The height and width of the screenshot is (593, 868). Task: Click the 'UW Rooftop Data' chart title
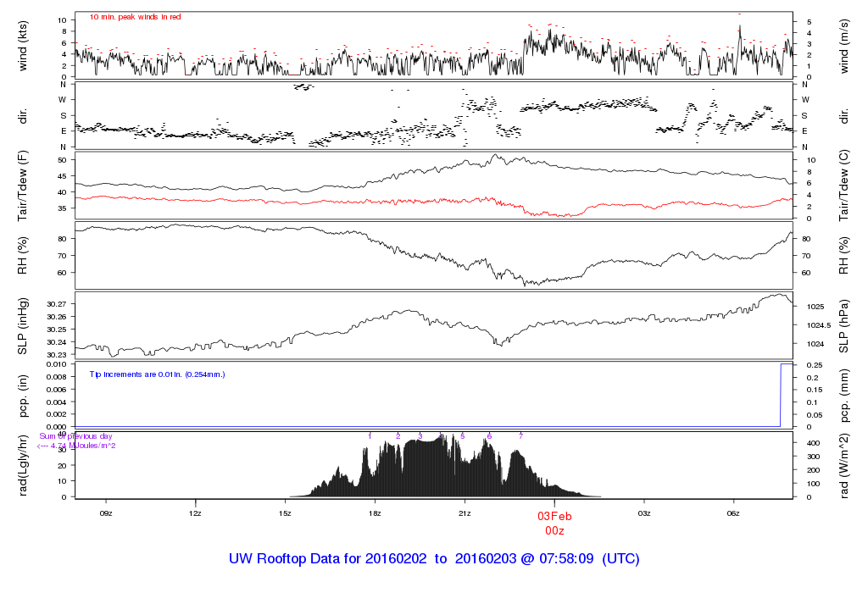point(434,558)
